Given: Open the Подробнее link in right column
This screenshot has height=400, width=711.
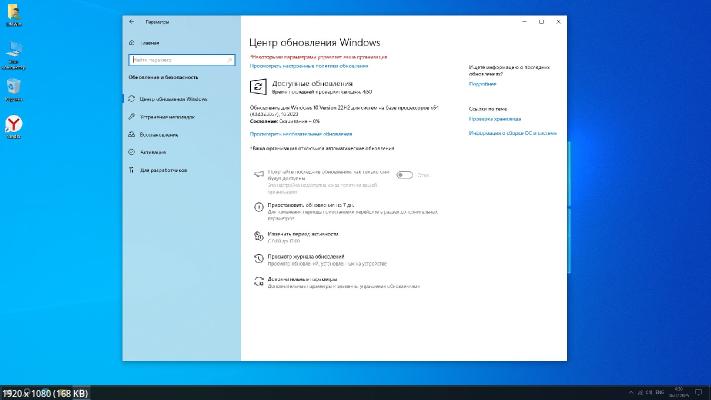Looking at the screenshot, I should point(482,84).
